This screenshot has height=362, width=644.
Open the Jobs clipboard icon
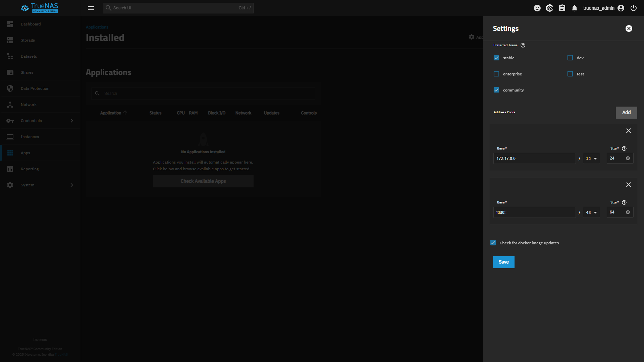562,8
